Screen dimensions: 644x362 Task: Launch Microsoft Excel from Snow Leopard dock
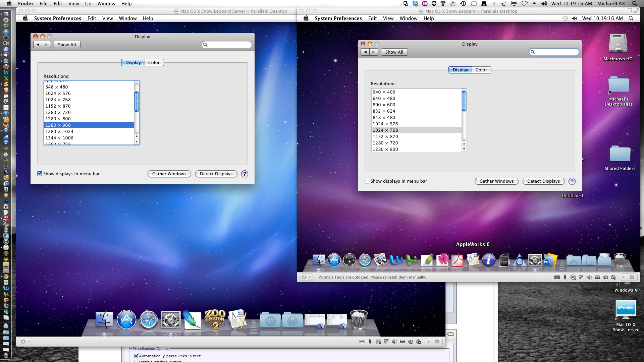pyautogui.click(x=411, y=260)
